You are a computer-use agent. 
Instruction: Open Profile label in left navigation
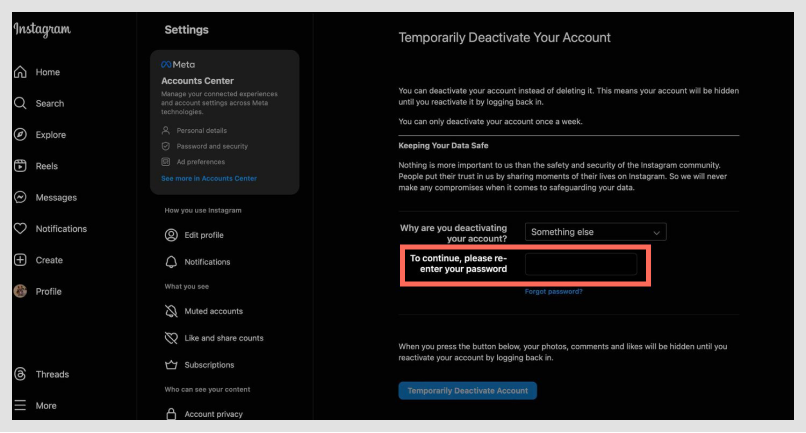click(49, 292)
